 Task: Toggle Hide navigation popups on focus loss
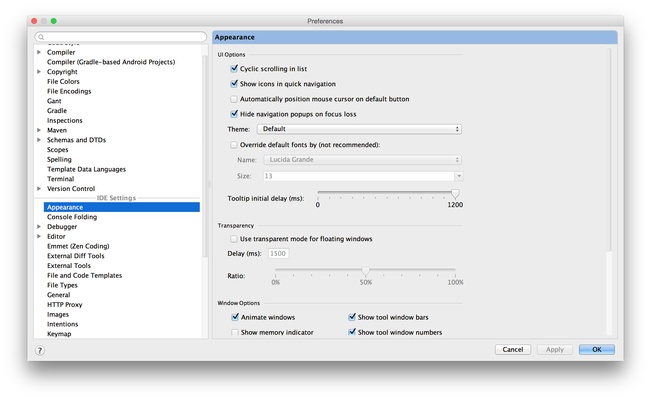tap(234, 114)
